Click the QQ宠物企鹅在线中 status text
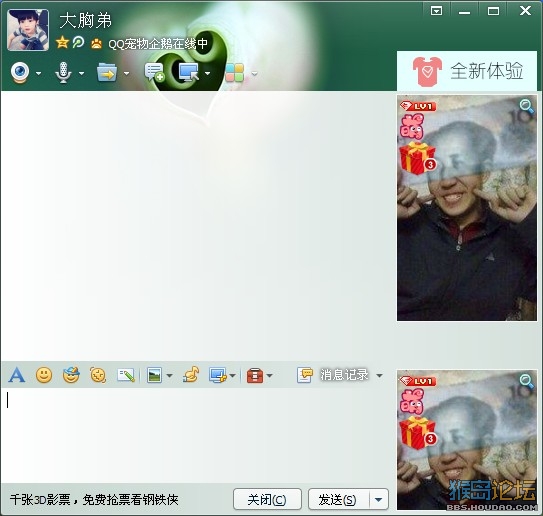 [158, 44]
